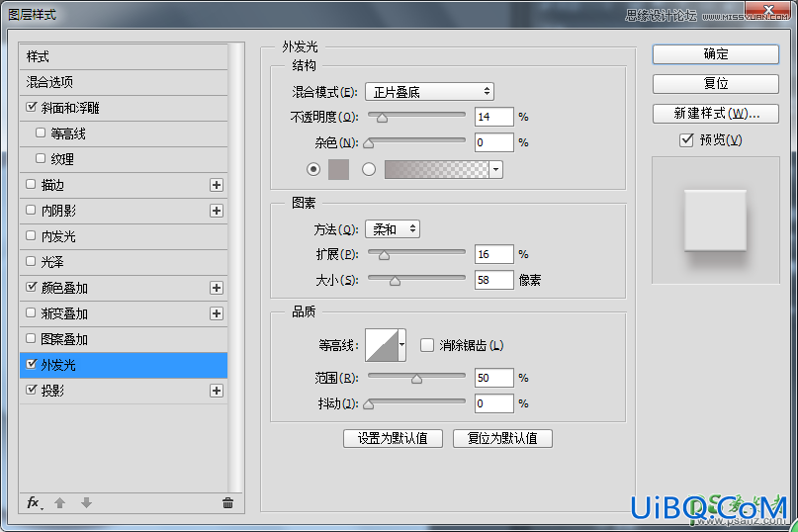798x532 pixels.
Task: Select 外发光 effect row
Action: click(124, 365)
